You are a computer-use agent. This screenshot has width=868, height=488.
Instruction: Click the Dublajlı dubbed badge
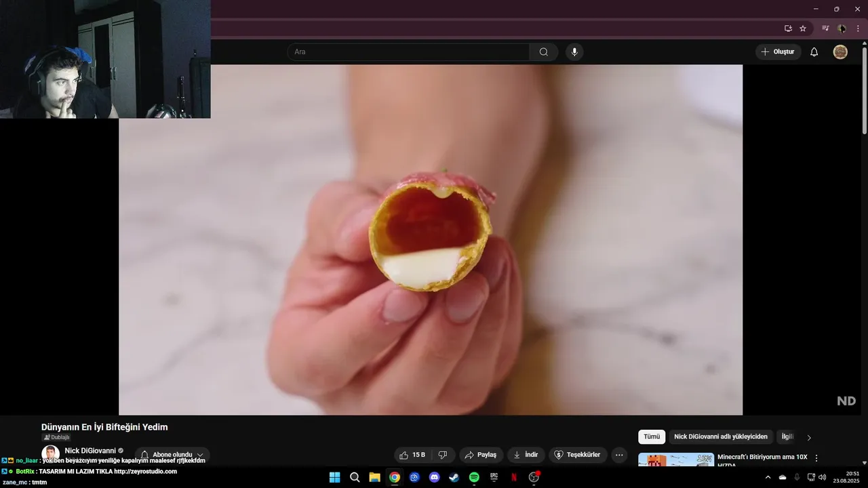56,438
